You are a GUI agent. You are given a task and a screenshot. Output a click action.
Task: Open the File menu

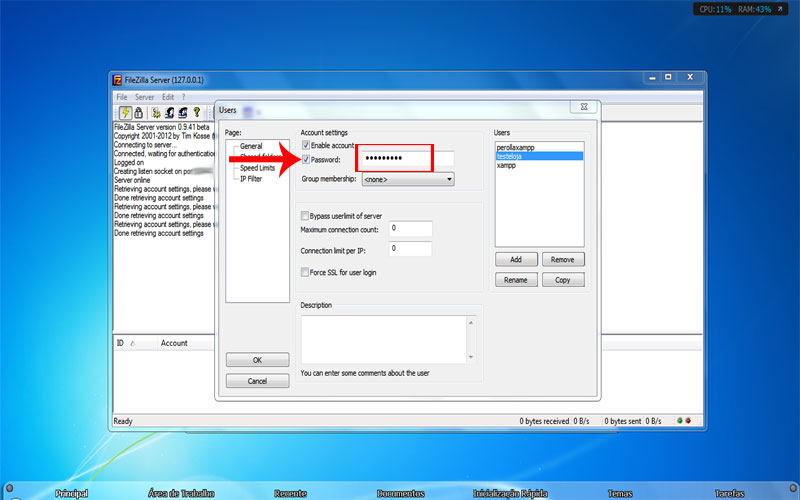121,97
